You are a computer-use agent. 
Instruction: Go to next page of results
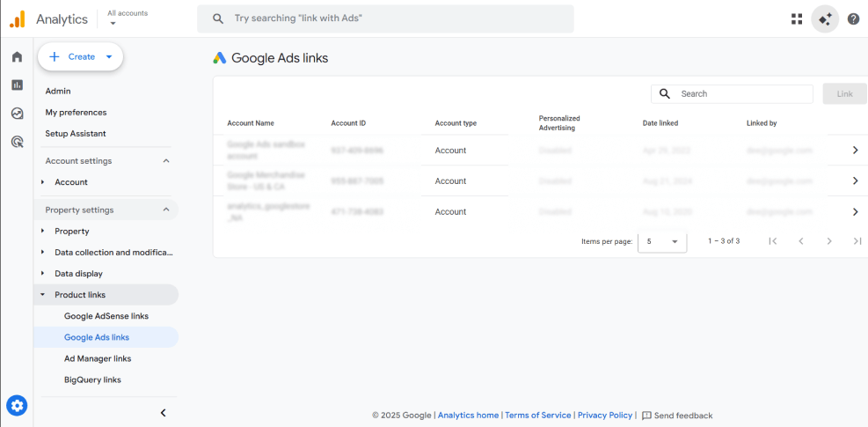(829, 240)
